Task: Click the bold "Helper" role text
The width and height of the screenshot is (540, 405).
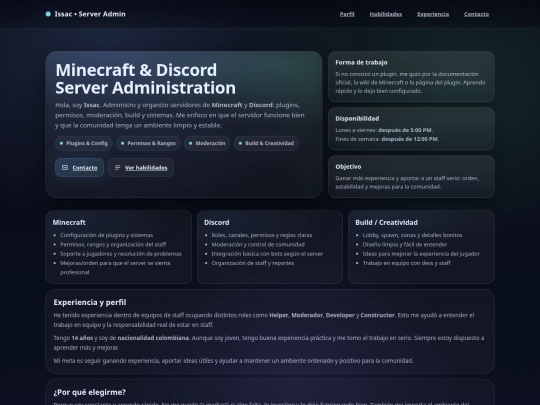Action: 279,315
